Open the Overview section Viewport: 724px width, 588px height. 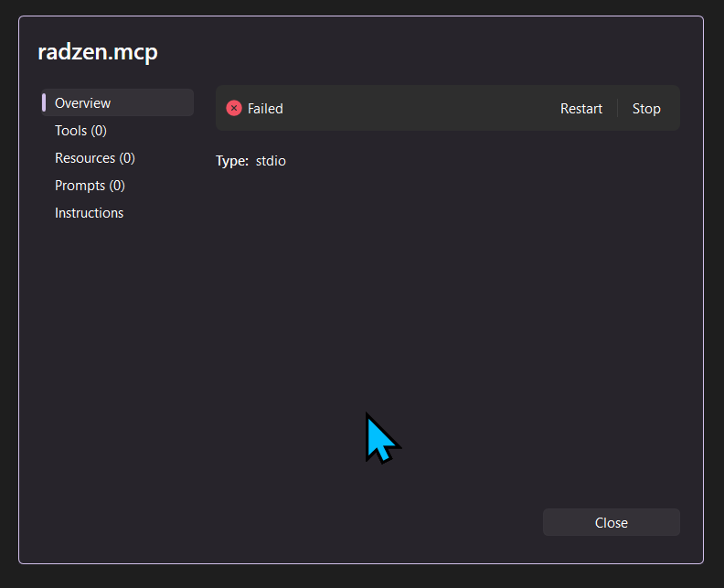tap(83, 103)
